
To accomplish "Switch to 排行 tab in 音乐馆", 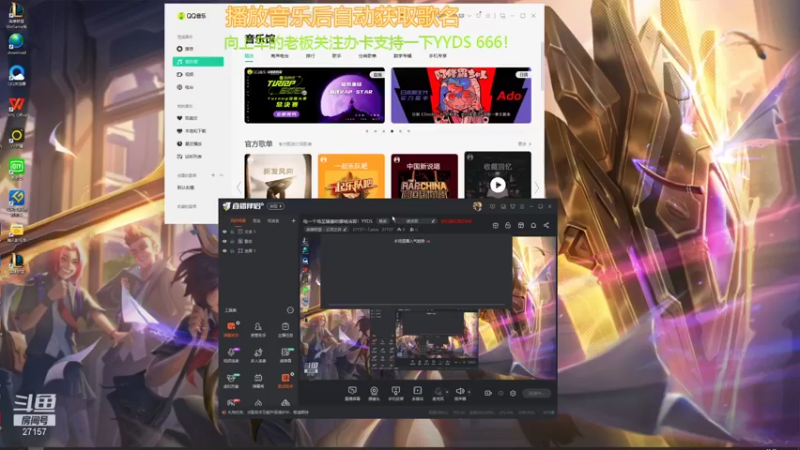I will (310, 56).
